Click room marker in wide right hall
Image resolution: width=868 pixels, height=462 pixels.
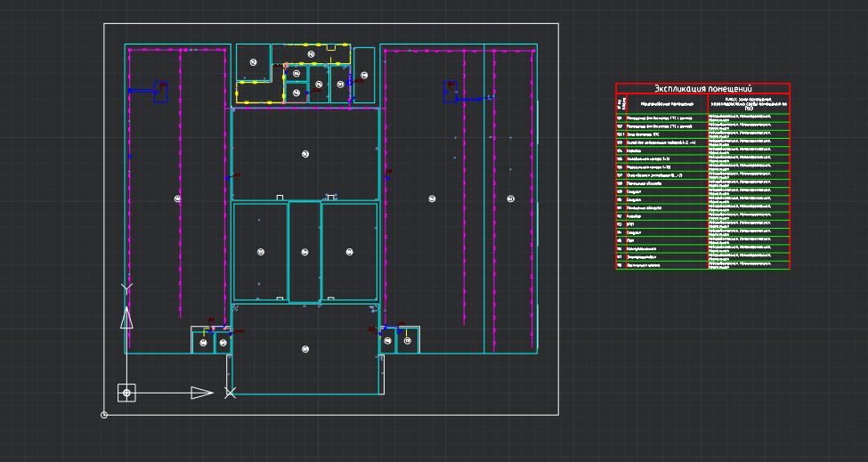click(x=432, y=199)
